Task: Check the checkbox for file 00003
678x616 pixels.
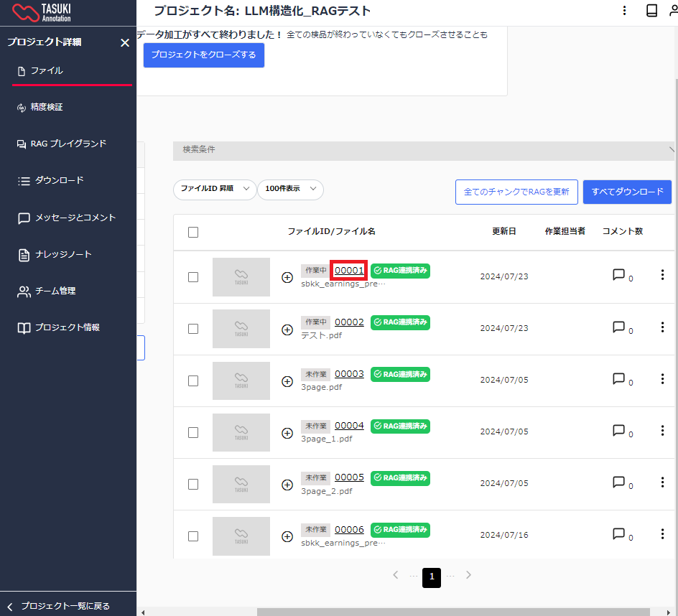Action: (193, 381)
